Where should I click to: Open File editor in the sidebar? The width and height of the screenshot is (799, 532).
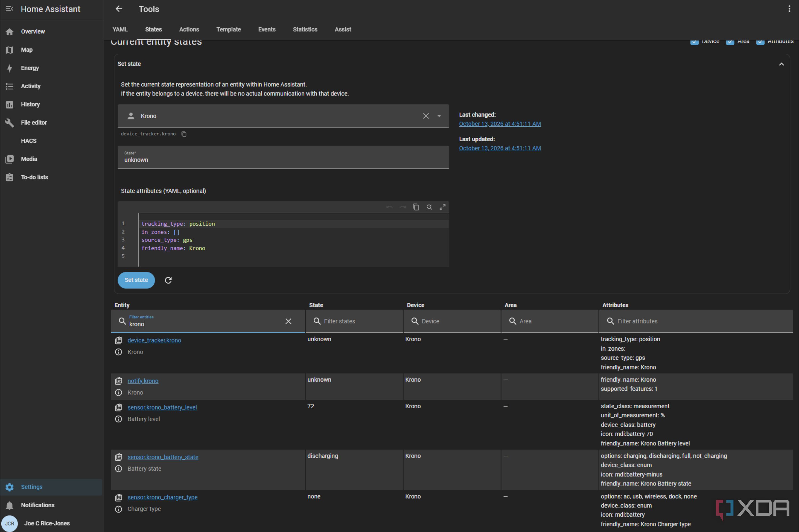coord(51,122)
